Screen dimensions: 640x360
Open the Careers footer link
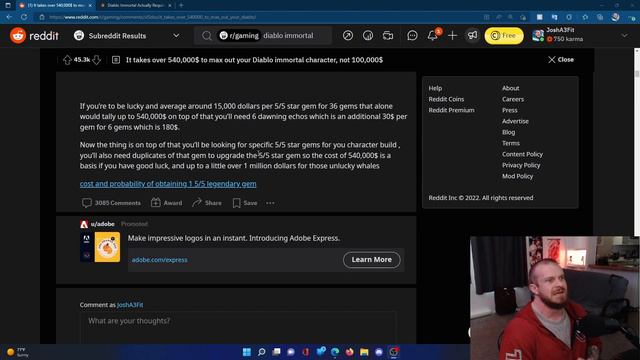click(513, 99)
